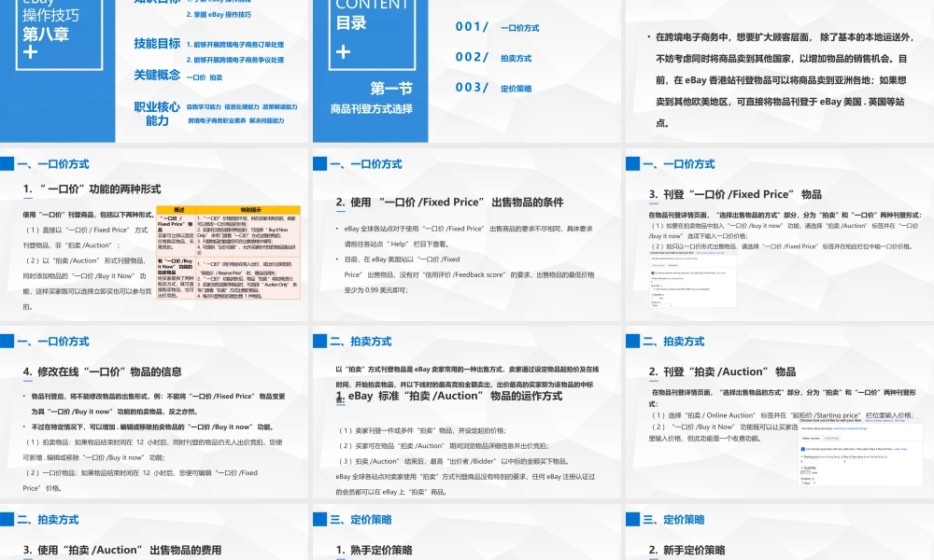Check the Best Offer checkbox in the Fixed Price form
The image size is (934, 560).
654,288
